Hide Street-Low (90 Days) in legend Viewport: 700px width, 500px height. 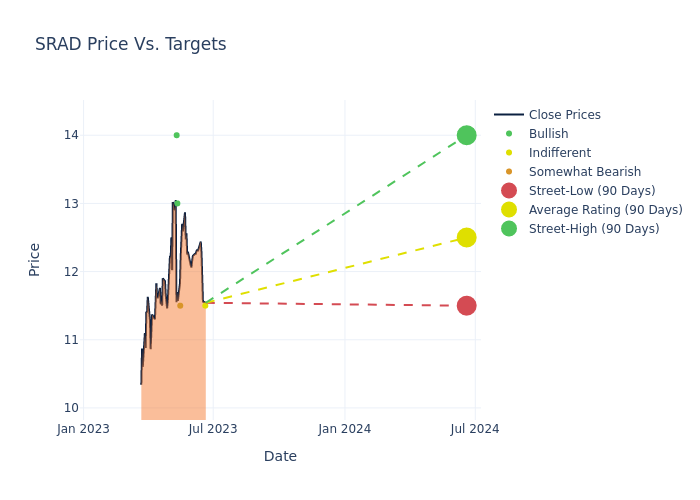coord(591,191)
